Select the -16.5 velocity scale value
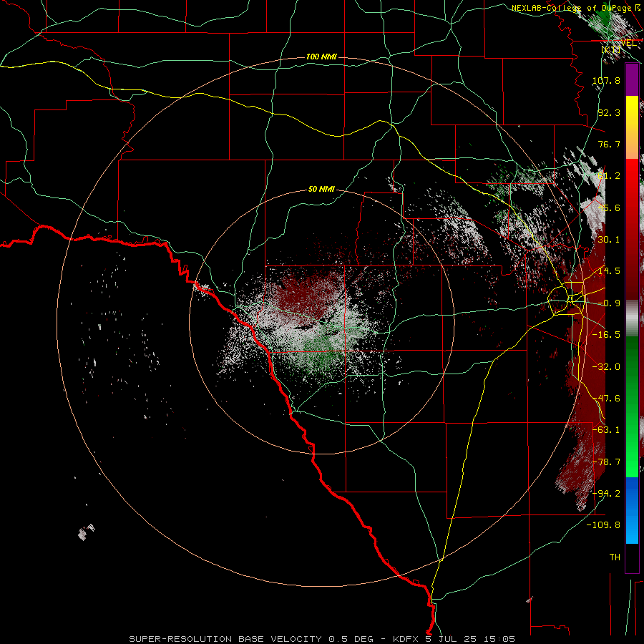Viewport: 644px width, 644px height. (x=606, y=335)
